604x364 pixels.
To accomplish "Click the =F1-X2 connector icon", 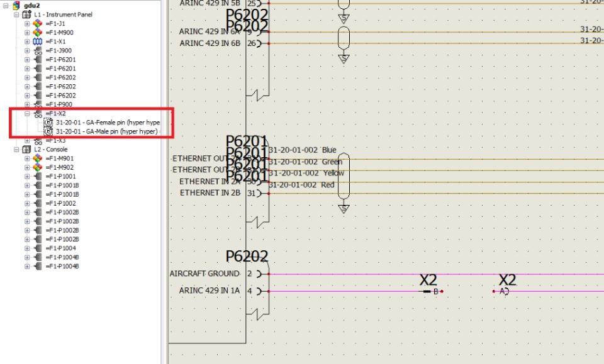I will (x=37, y=114).
